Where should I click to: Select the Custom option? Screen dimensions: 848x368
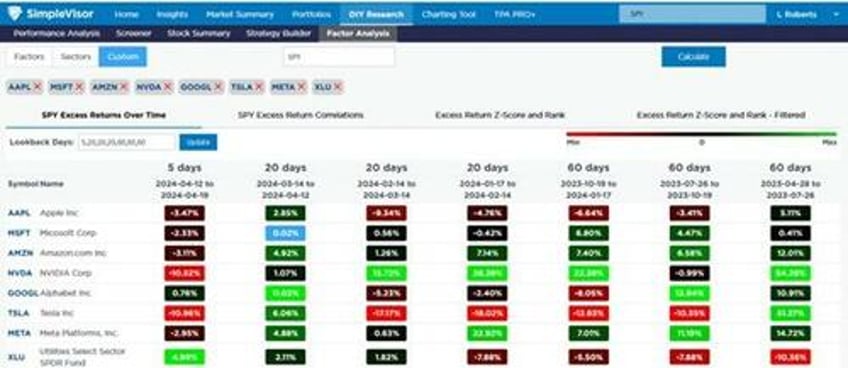pos(122,57)
